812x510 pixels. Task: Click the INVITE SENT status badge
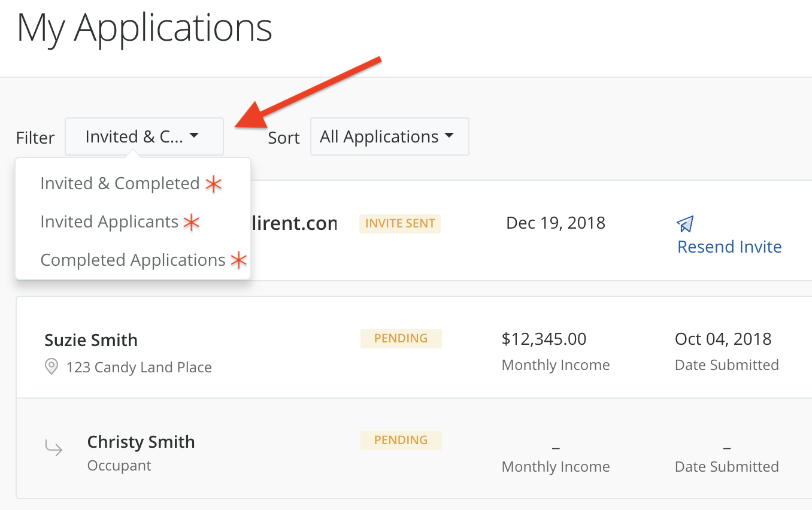click(399, 223)
